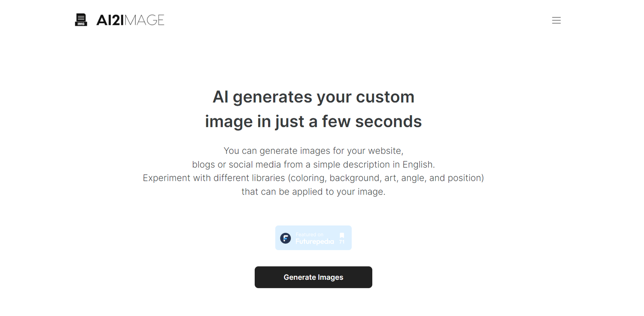Tap the document-shaped logo in the header

(81, 19)
